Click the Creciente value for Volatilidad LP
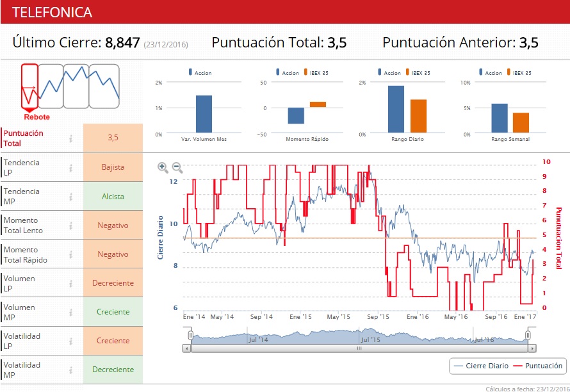Screen dimensions: 570x392 (113, 340)
